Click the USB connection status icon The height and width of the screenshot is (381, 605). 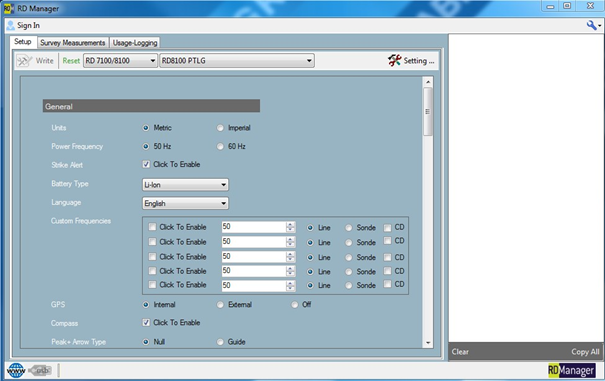pyautogui.click(x=40, y=370)
